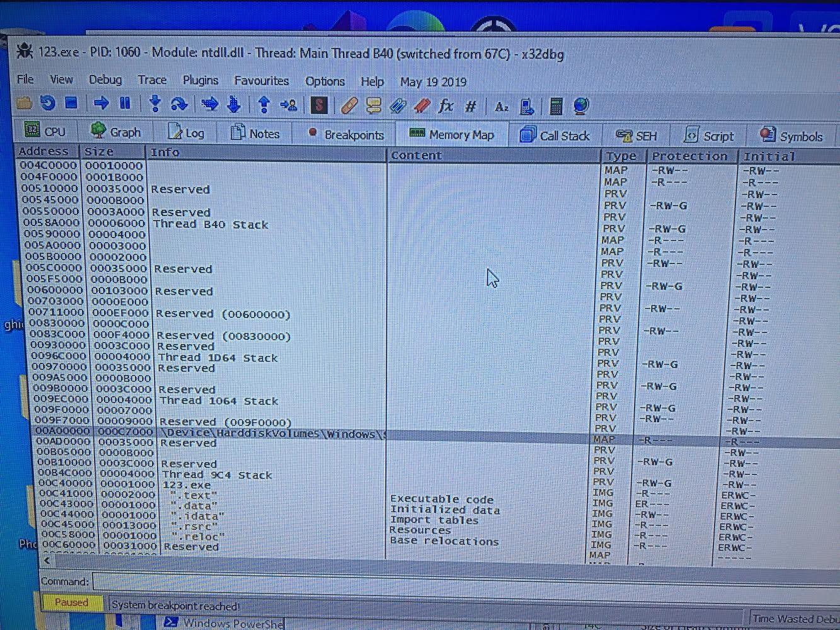Open the Functions fx icon
Screen dimensions: 840x630
point(446,106)
